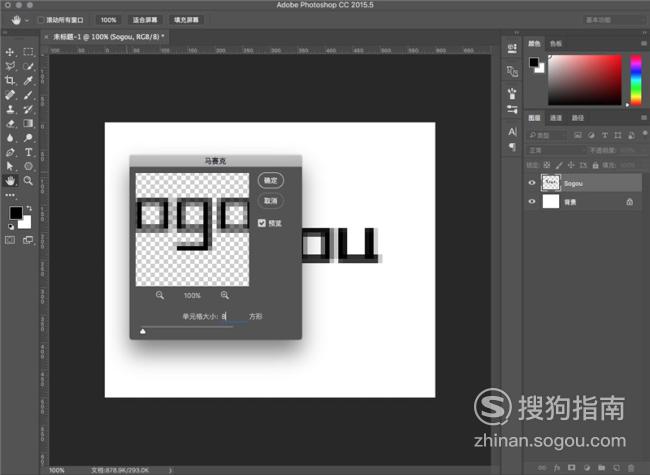The image size is (650, 475).
Task: Swap foreground and background colors
Action: (x=29, y=208)
